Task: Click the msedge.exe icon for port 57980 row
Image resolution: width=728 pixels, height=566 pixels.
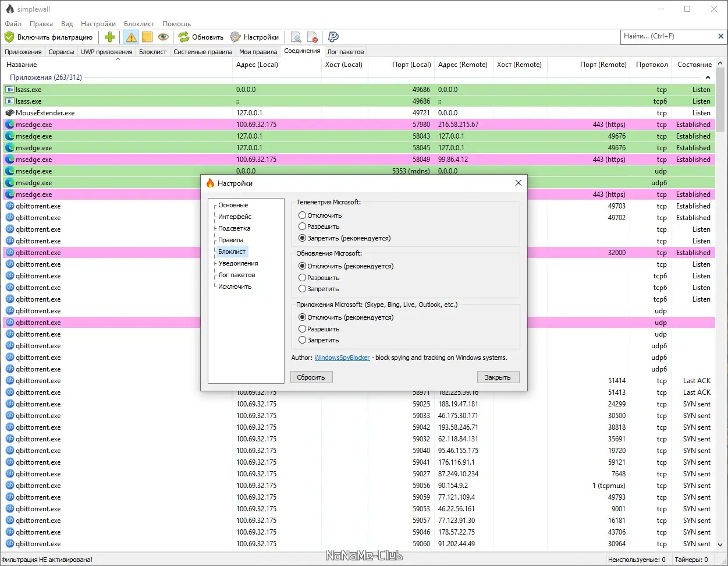Action: [x=10, y=125]
